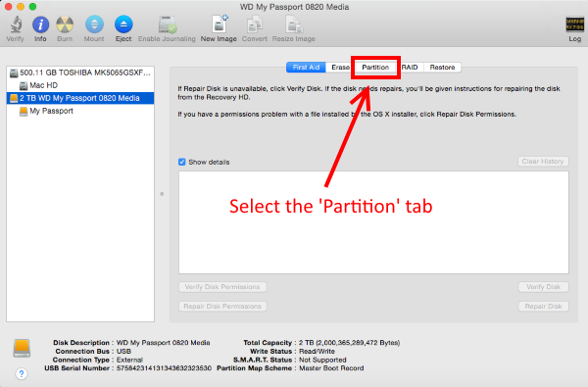The width and height of the screenshot is (588, 387).
Task: Select the Partition tab
Action: tap(375, 68)
